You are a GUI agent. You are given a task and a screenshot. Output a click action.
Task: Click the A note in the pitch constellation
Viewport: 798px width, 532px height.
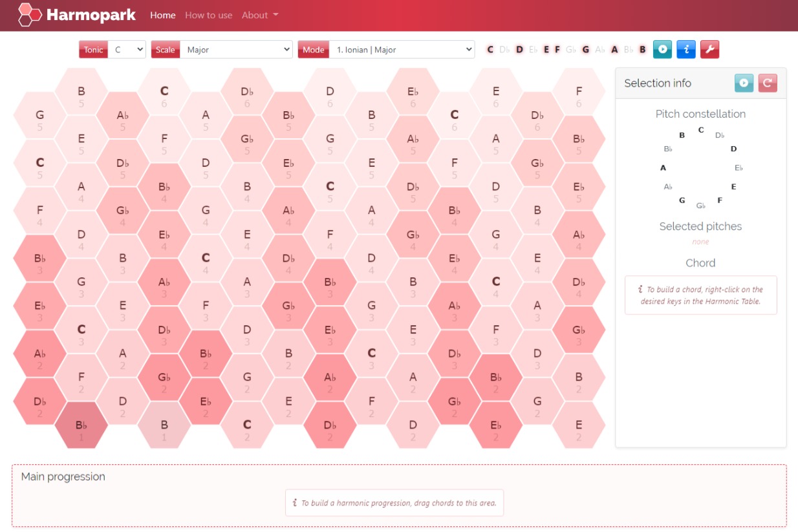point(663,168)
